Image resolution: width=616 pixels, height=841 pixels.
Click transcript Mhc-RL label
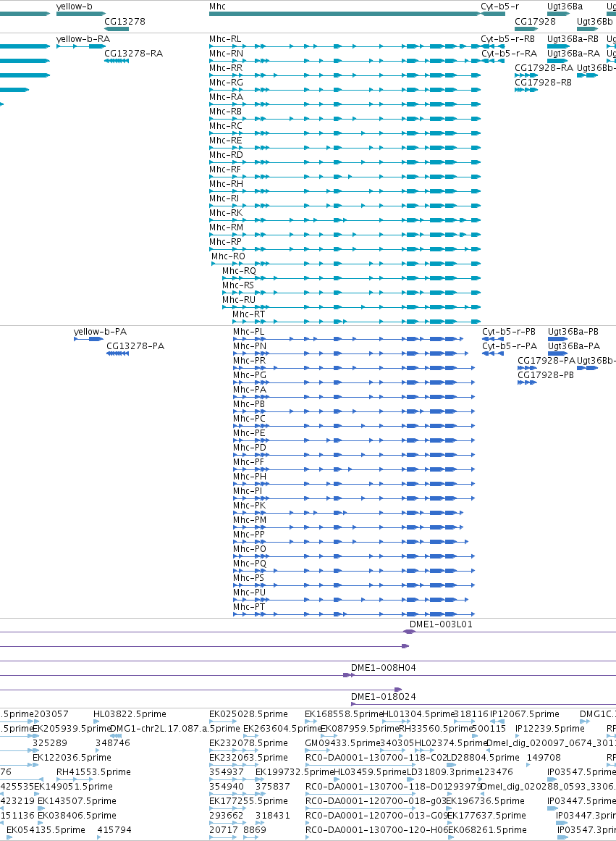(x=225, y=39)
